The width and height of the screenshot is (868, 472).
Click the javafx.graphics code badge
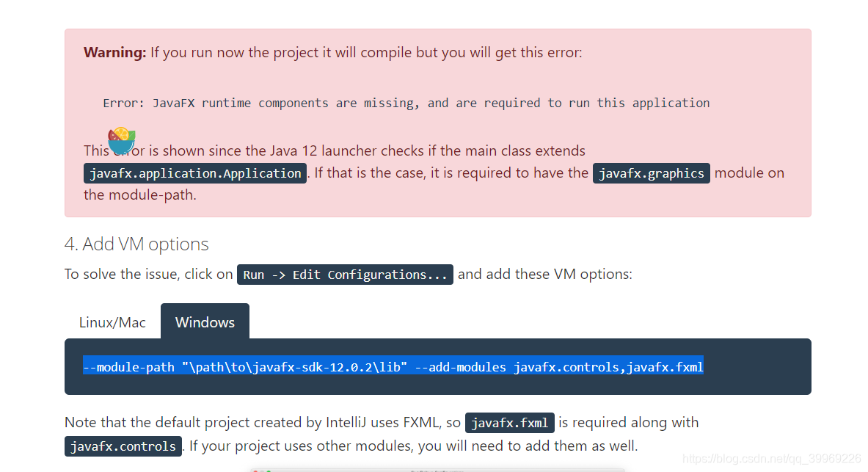651,173
